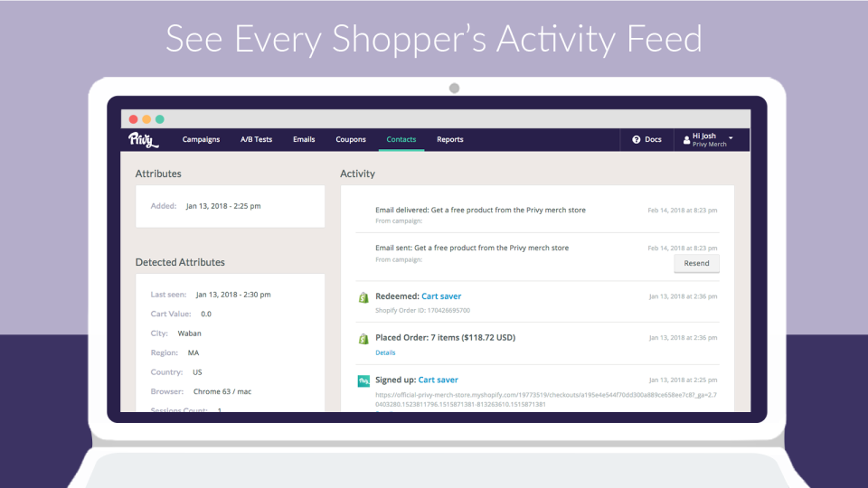Click the Signed up timestamp 'Jan 13, 2018 at 2:25 pm'
This screenshot has height=488, width=868.
tap(684, 380)
